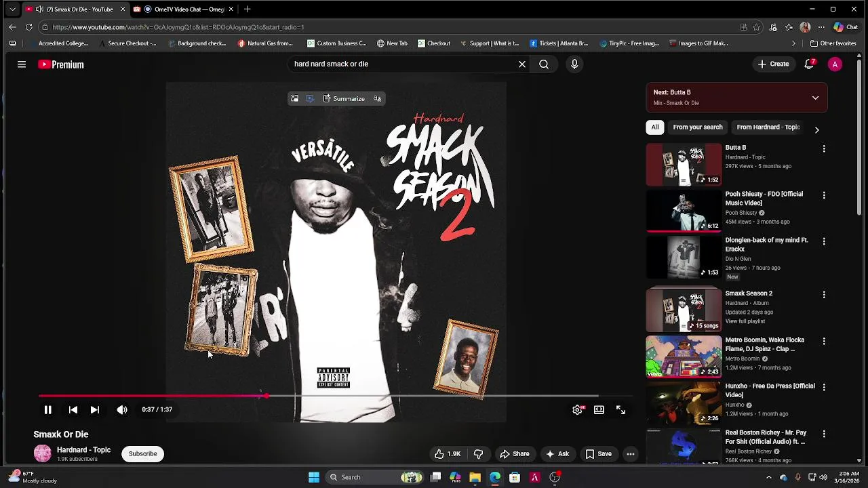Mute the tab via speaker icon
Image resolution: width=868 pixels, height=488 pixels.
39,9
